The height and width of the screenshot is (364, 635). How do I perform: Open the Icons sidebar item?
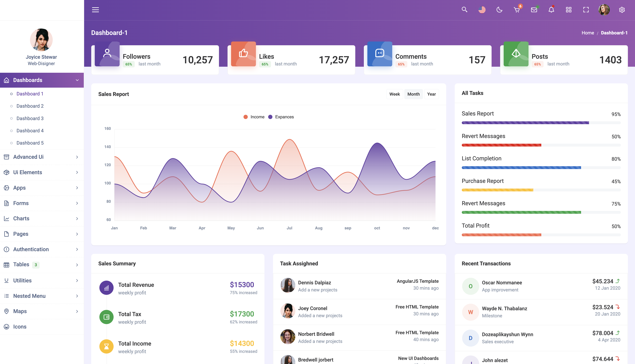[x=20, y=327]
